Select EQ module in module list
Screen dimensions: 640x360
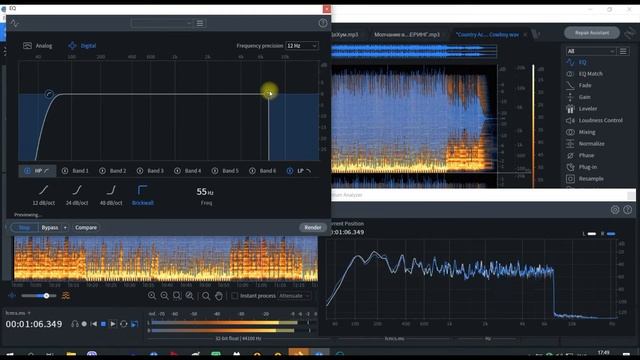(582, 62)
